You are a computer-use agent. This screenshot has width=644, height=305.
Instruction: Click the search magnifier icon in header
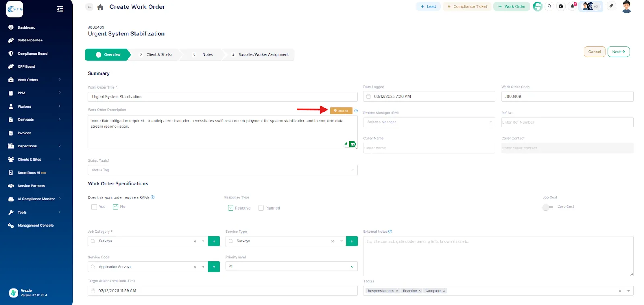click(x=549, y=6)
